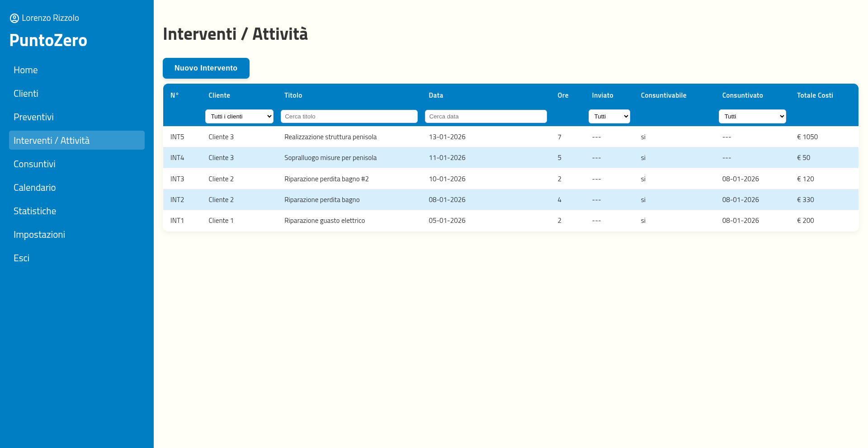Viewport: 868px width, 448px height.
Task: Click the user profile icon beside Lorenzo Rizzolo
Action: 14,18
